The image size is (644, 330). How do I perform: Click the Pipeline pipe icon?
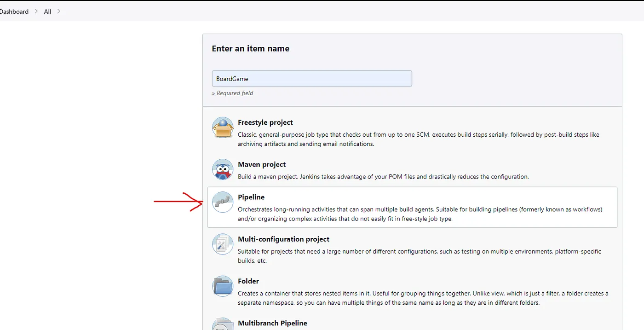pyautogui.click(x=223, y=202)
